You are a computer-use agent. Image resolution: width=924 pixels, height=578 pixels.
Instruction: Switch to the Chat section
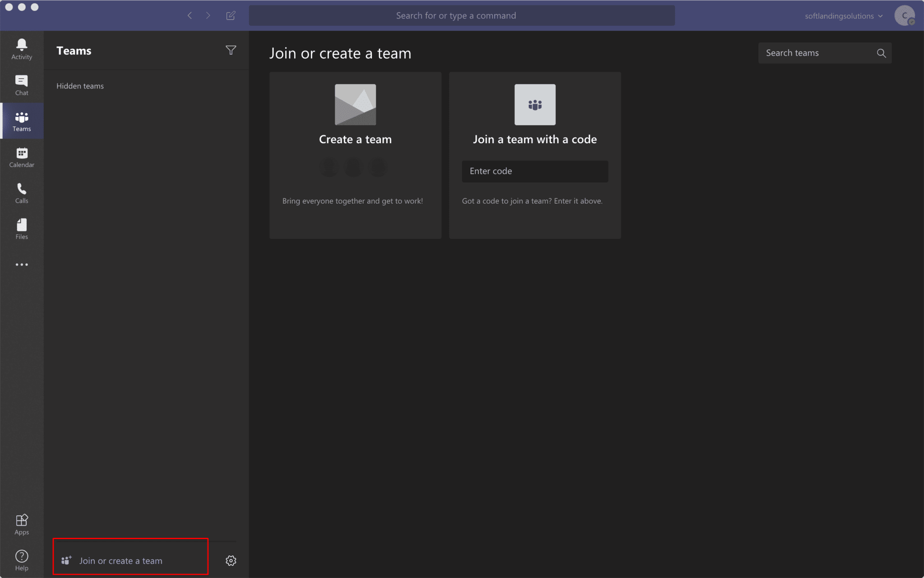pos(22,85)
